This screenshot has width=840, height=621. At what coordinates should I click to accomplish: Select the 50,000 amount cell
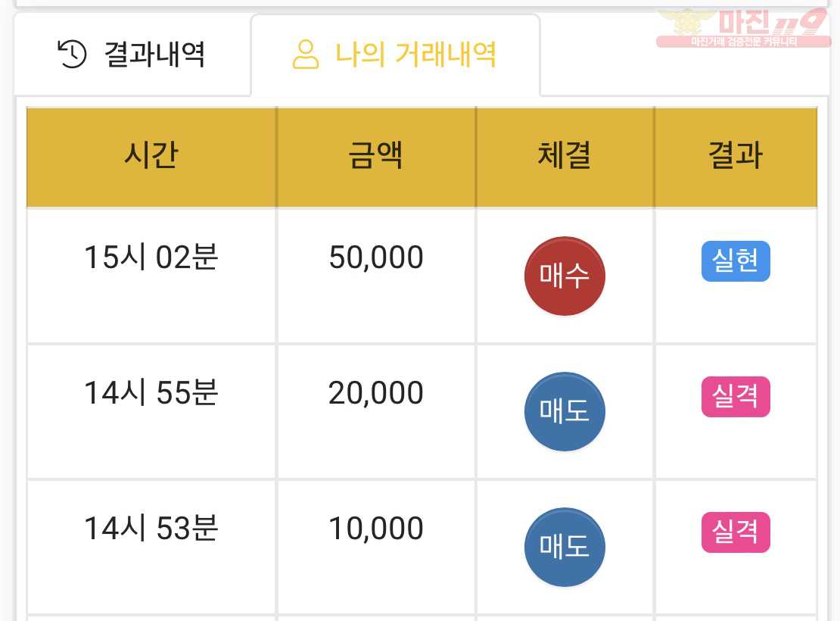click(376, 276)
